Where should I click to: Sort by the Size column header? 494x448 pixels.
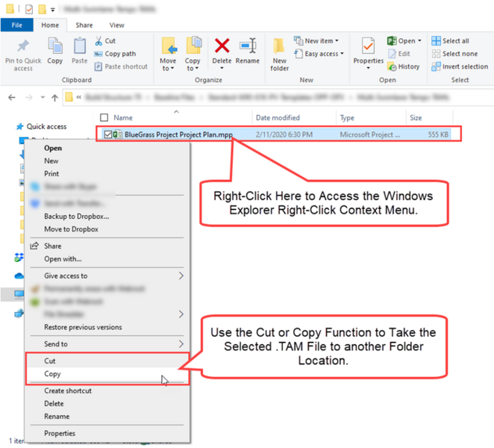pyautogui.click(x=416, y=117)
